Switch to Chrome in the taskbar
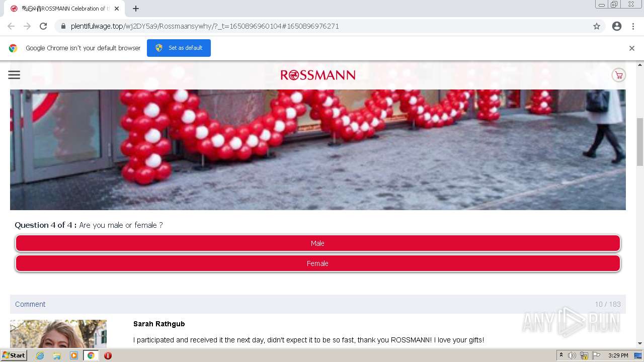Screen dimensions: 644x362 pos(91,355)
